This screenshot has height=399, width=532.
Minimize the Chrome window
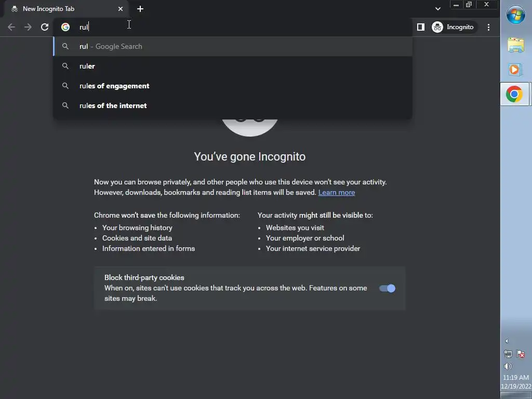[x=456, y=4]
